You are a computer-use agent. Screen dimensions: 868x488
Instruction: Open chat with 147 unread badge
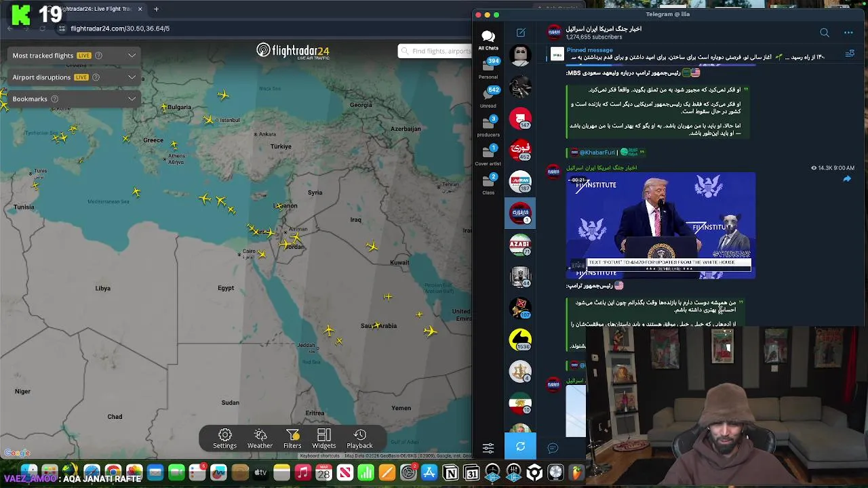(x=520, y=119)
